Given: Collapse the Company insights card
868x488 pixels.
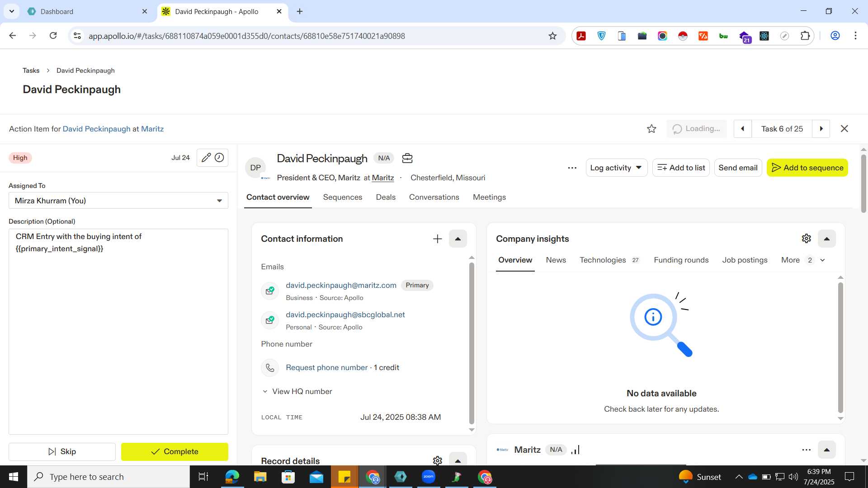Looking at the screenshot, I should point(827,239).
